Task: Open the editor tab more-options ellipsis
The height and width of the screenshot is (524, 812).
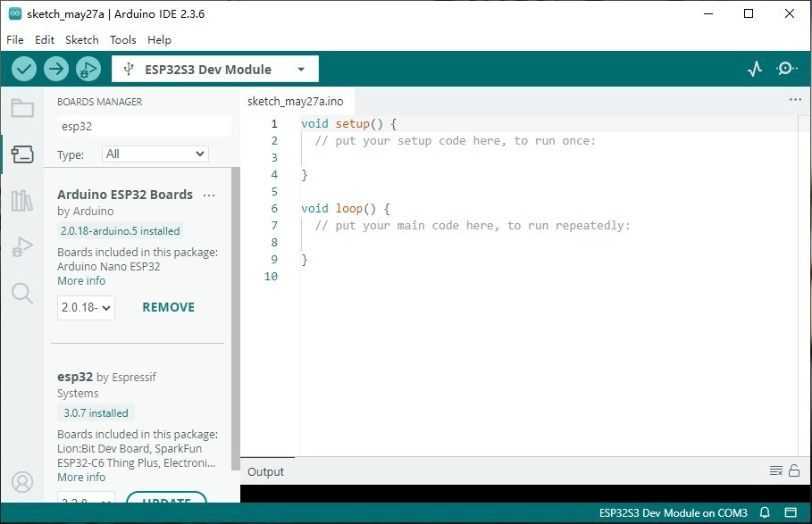Action: 795,99
